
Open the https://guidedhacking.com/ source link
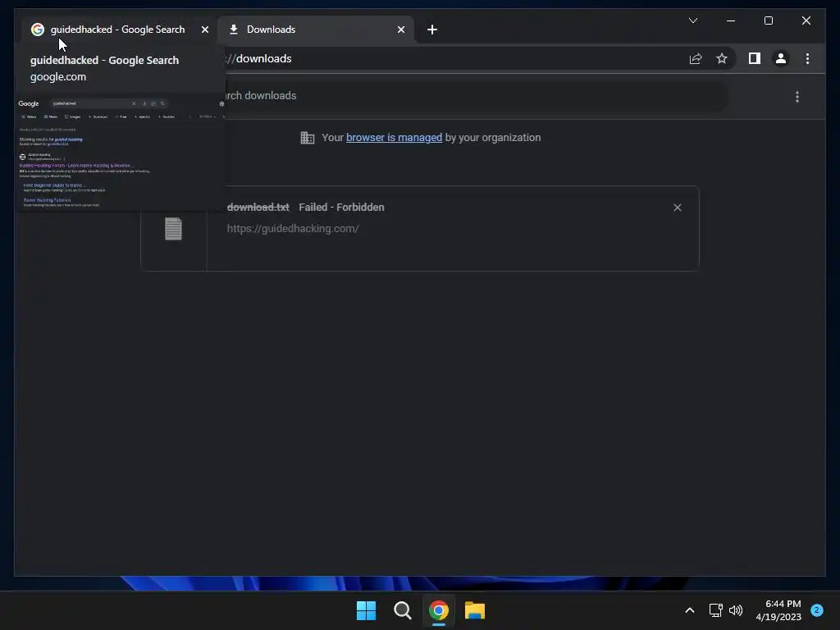(293, 229)
